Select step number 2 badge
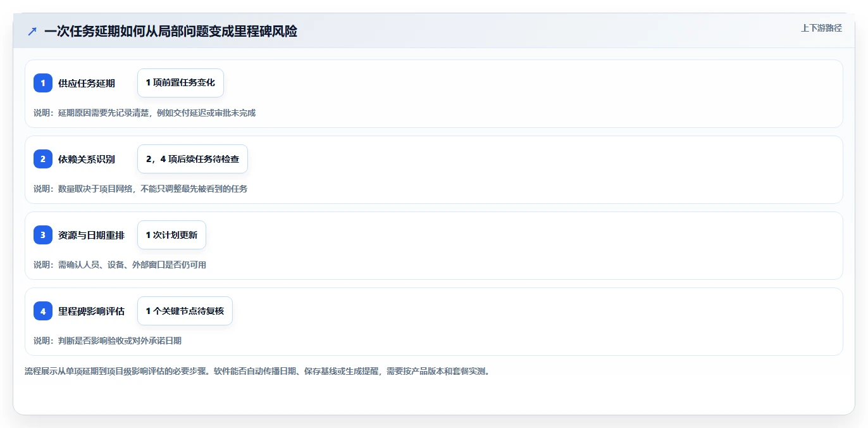The height and width of the screenshot is (428, 868). [43, 159]
